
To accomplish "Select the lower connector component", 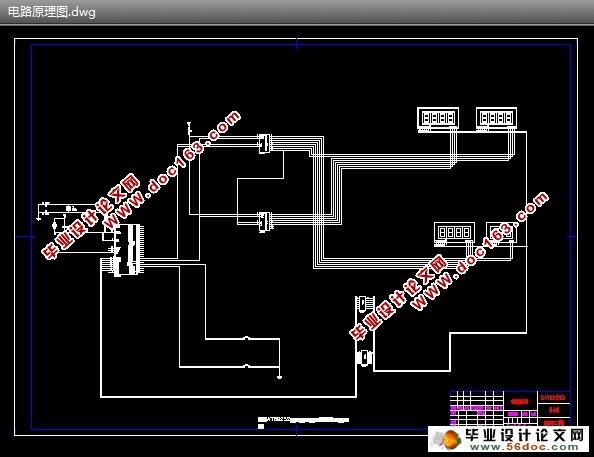I will 365,357.
